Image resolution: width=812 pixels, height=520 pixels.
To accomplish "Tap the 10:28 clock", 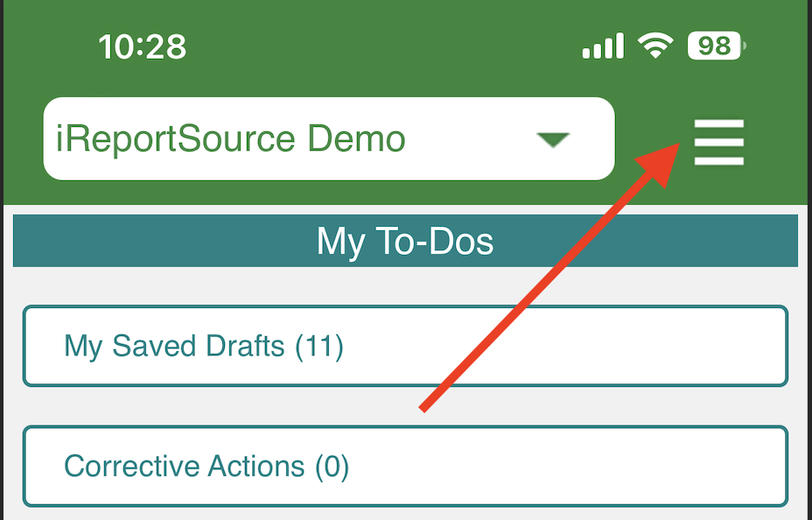I will 143,46.
